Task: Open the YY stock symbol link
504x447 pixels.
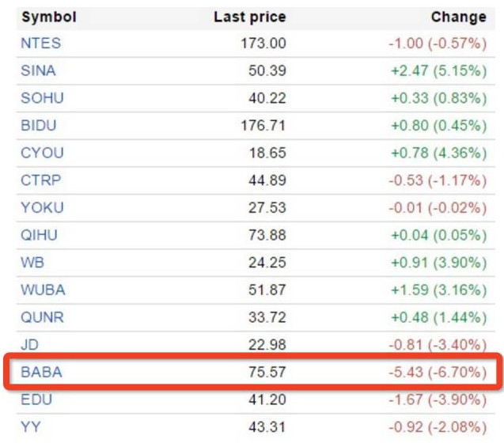Action: click(31, 427)
